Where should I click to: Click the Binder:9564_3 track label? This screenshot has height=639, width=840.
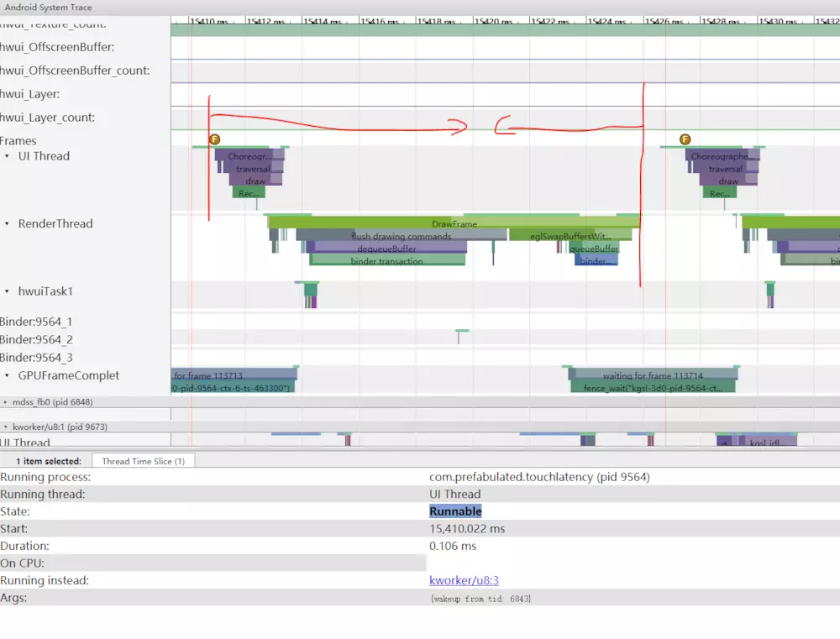pyautogui.click(x=36, y=357)
